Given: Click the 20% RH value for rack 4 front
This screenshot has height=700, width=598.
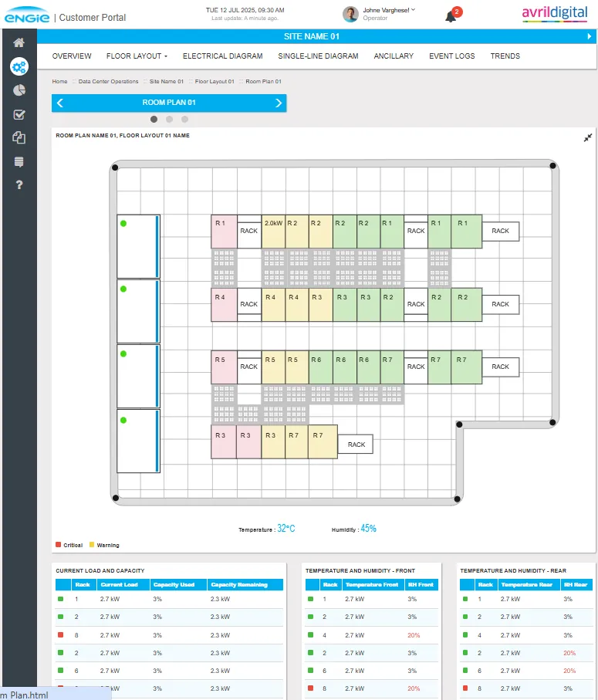Looking at the screenshot, I should [414, 635].
